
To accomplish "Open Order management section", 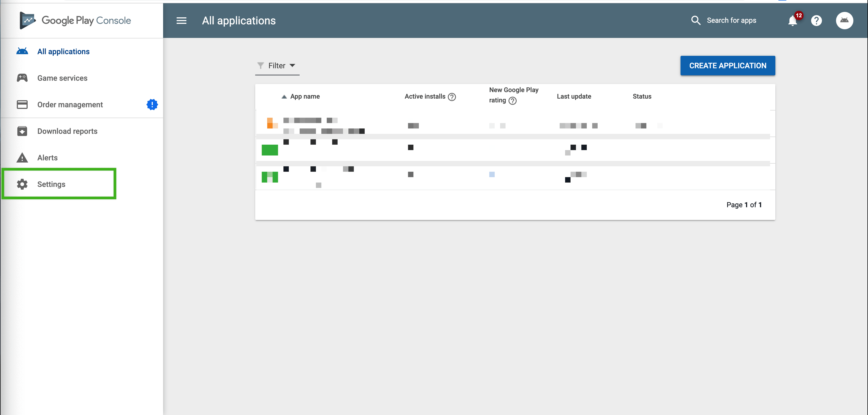I will point(70,105).
